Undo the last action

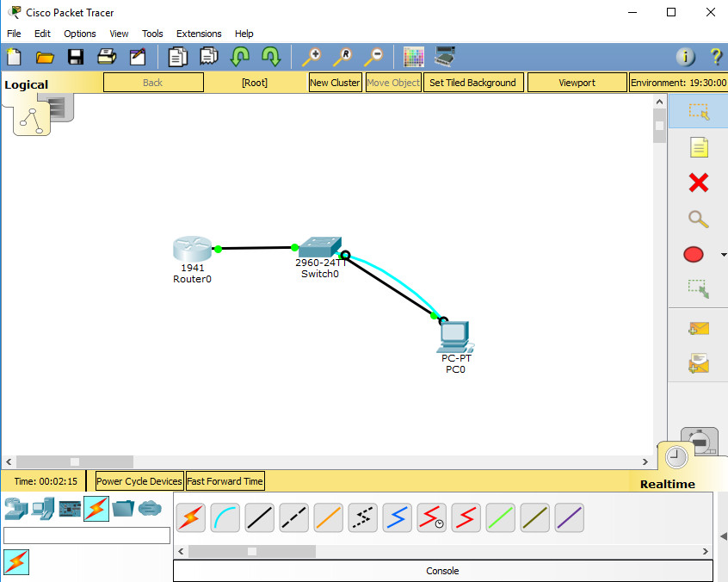(x=240, y=57)
